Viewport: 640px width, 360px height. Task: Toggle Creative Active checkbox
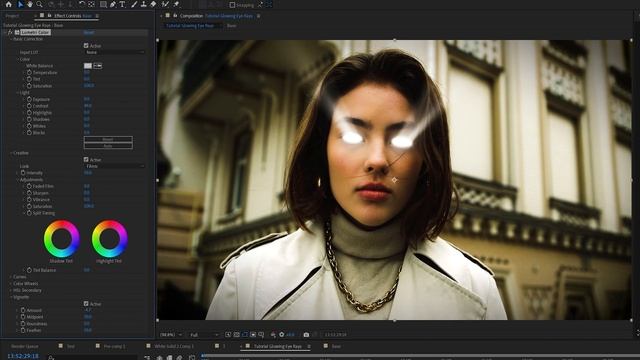point(86,160)
